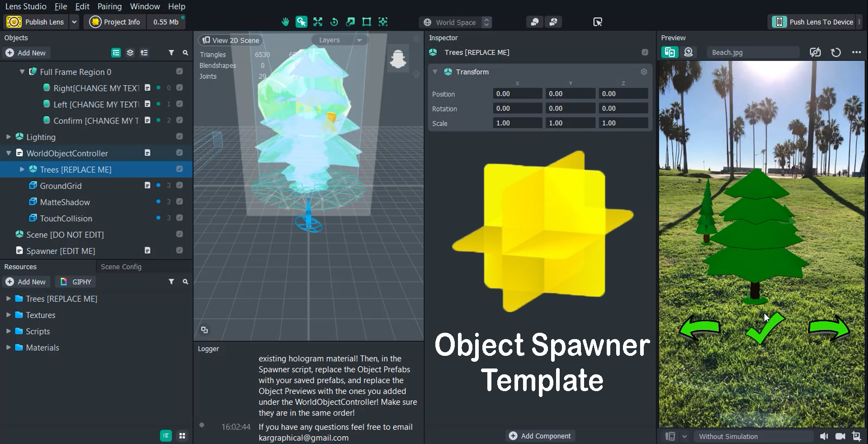
Task: Open the Pairing menu
Action: [109, 6]
